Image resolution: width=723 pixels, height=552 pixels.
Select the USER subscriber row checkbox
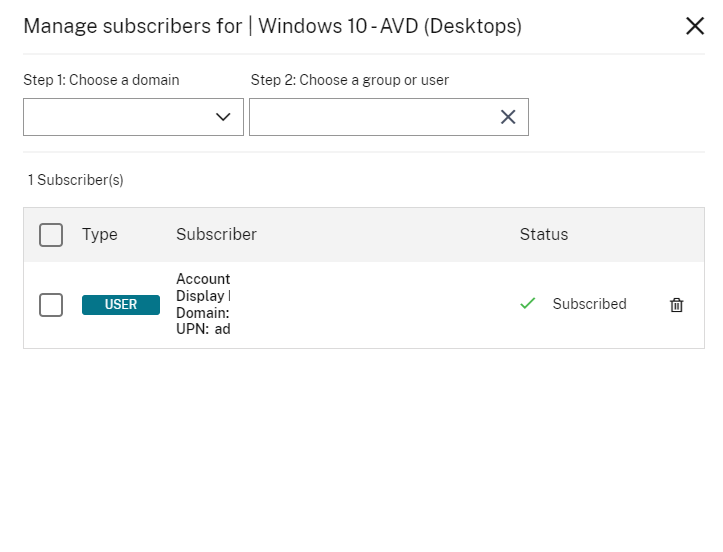51,305
